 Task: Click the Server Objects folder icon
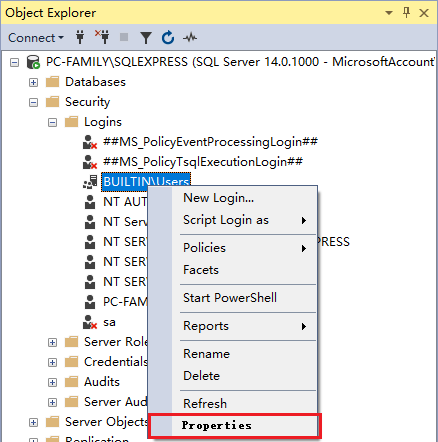point(52,422)
